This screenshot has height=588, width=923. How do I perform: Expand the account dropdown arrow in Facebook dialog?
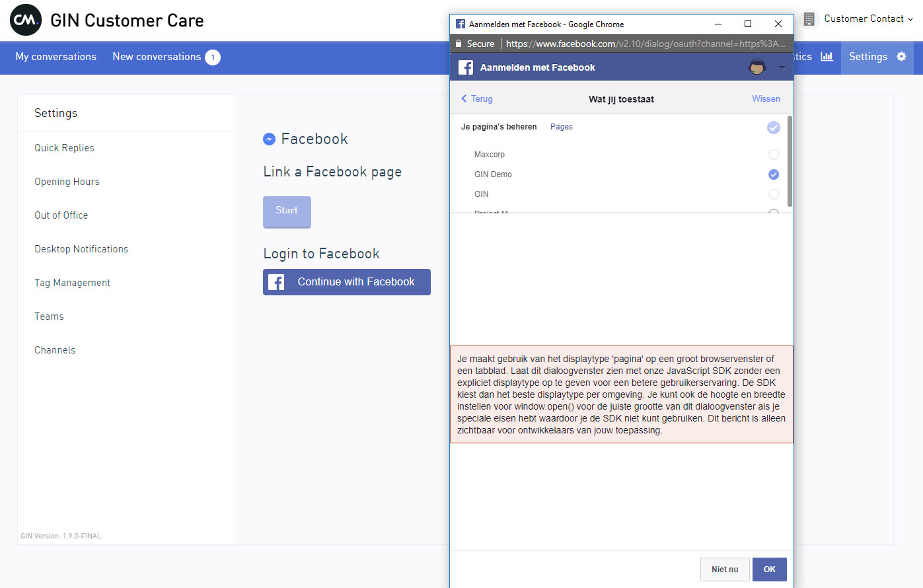pos(782,67)
